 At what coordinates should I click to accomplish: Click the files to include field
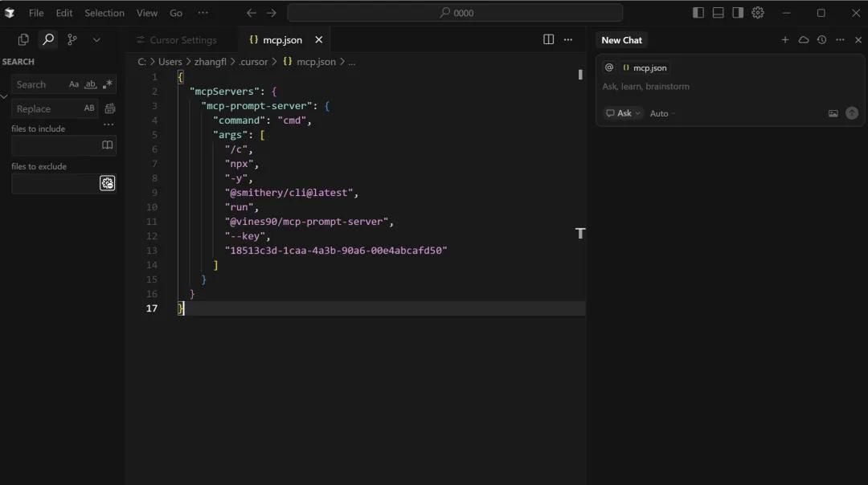tap(55, 145)
